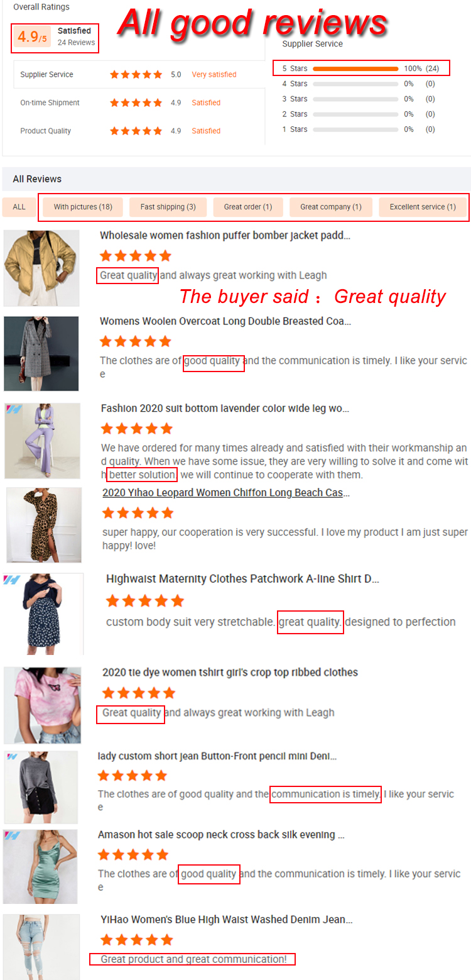Select the ALL reviews filter tab
This screenshot has width=471, height=980.
pos(19,207)
